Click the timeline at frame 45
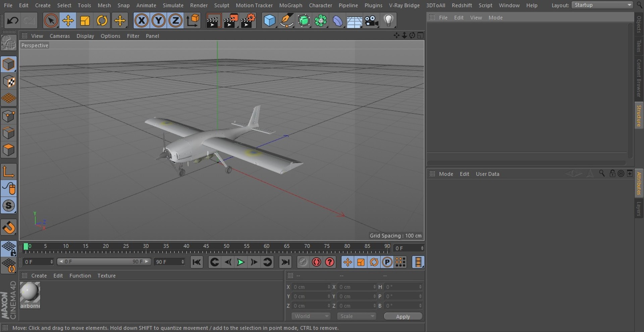Viewport: 644px width, 332px height. (206, 248)
